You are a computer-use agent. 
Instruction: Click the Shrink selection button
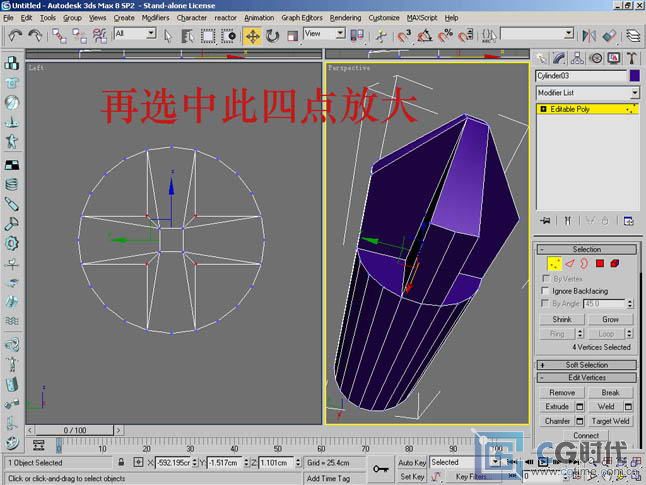coord(562,319)
